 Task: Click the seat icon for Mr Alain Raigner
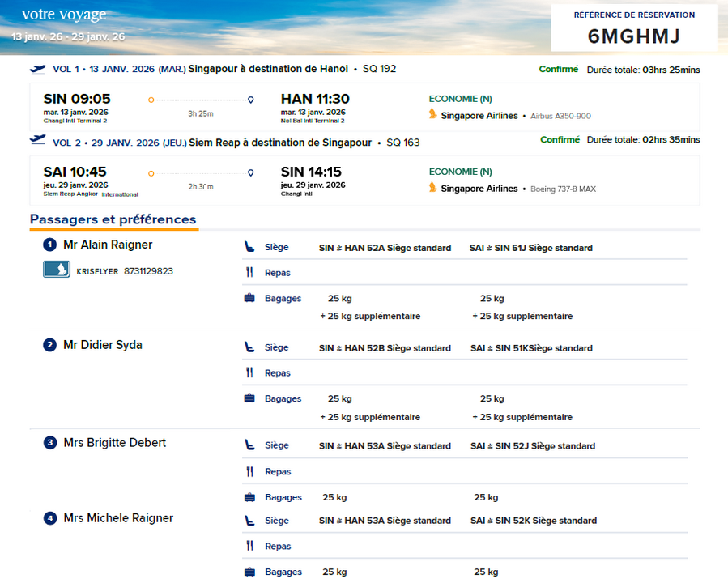click(249, 248)
